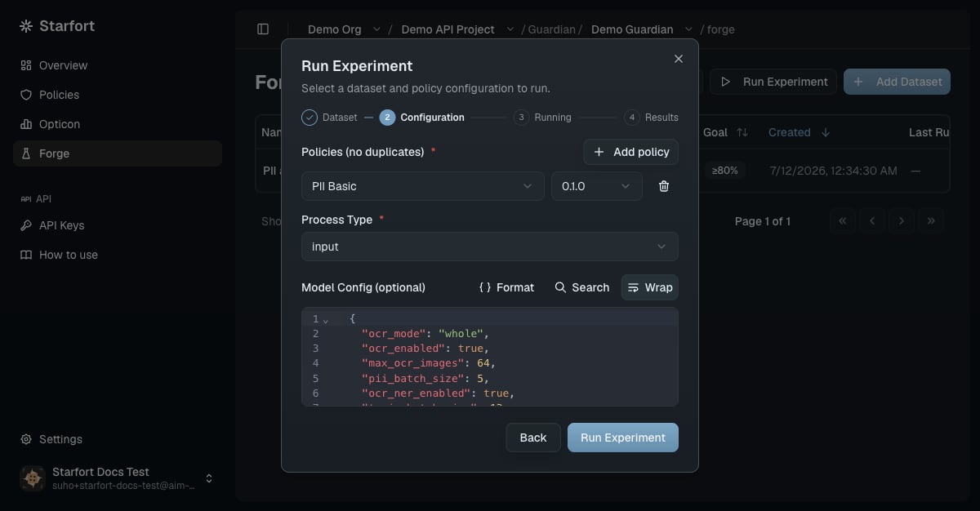Click the Starfort logo icon
Viewport: 980px width, 511px height.
tap(27, 26)
